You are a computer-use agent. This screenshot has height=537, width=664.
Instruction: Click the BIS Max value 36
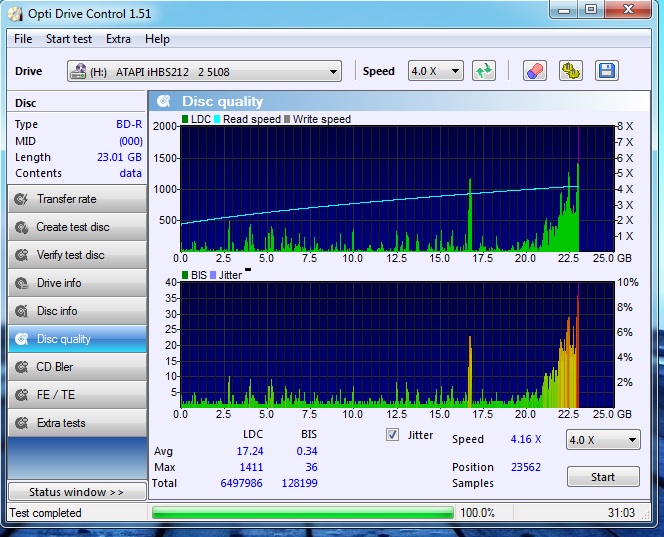(x=311, y=467)
